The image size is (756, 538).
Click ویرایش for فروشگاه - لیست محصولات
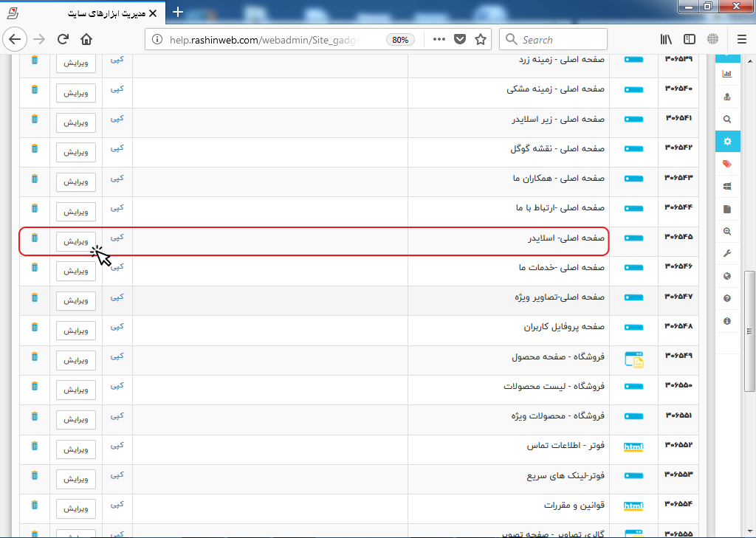pos(76,390)
